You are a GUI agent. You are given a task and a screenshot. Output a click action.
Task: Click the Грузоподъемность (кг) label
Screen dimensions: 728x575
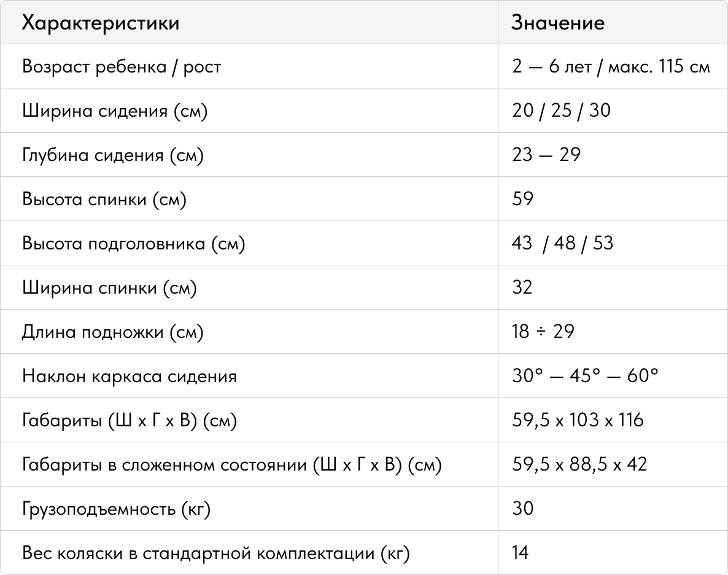click(116, 509)
